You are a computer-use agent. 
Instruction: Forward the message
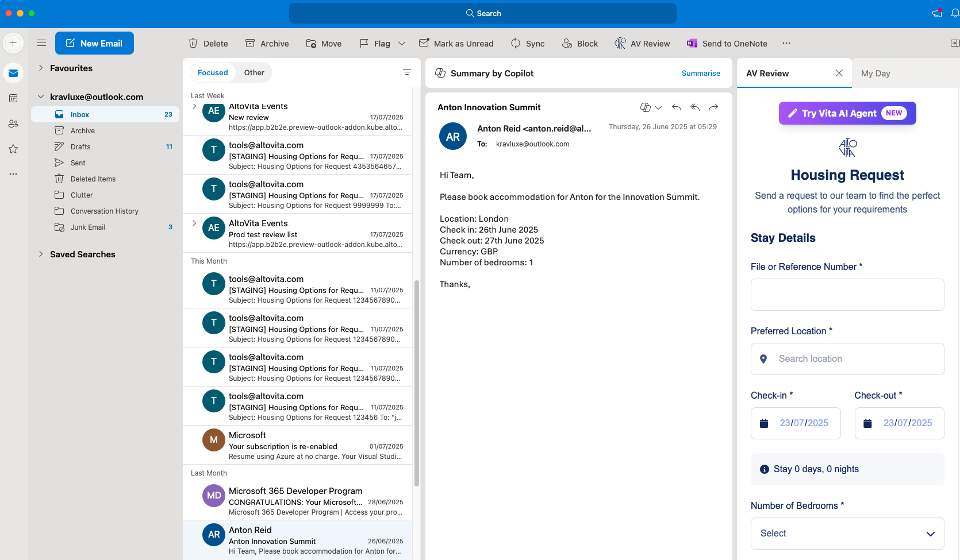713,107
